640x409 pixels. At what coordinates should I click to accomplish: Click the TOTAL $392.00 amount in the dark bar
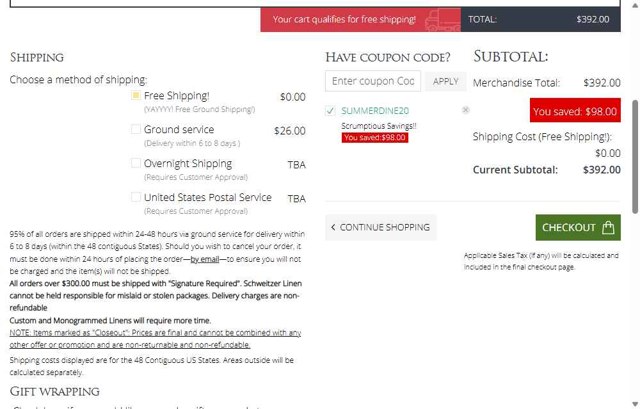593,19
